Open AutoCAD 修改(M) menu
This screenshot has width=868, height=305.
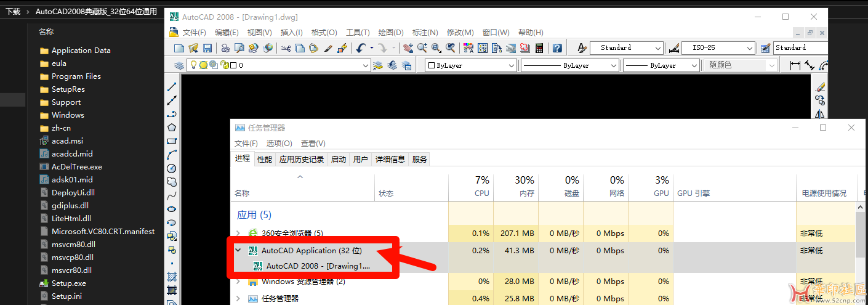pos(460,32)
